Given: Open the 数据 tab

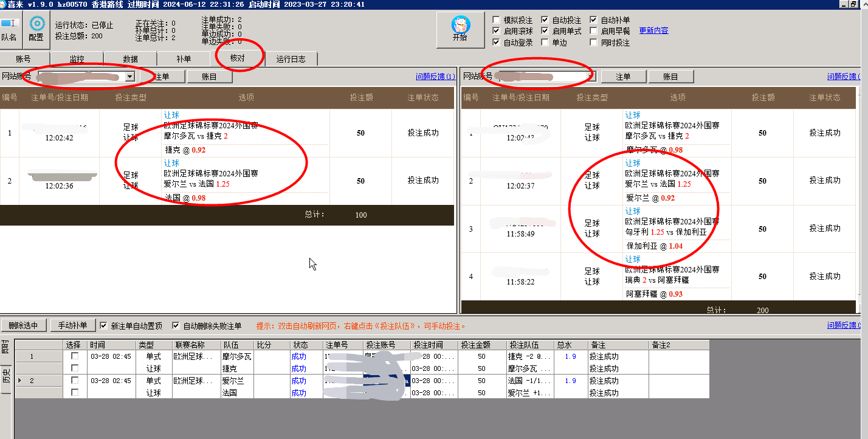Looking at the screenshot, I should pyautogui.click(x=130, y=59).
